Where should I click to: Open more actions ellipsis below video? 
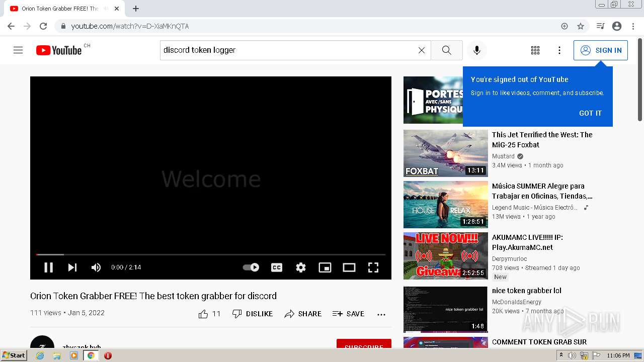[x=381, y=314]
